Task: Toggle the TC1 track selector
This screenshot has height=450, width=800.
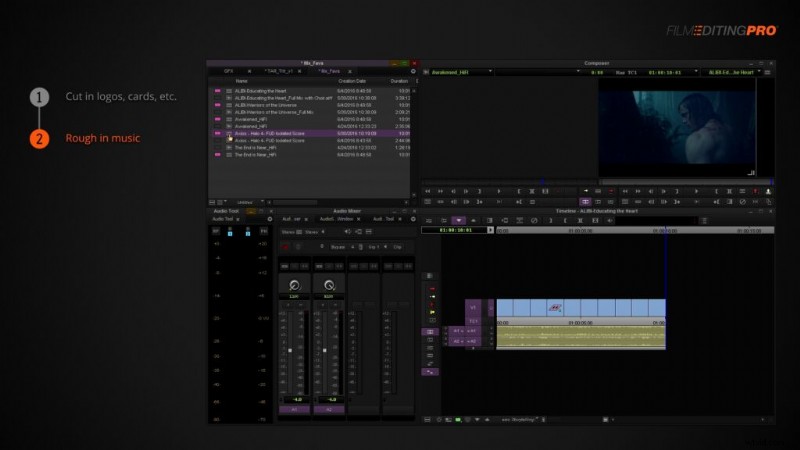Action: tap(472, 321)
